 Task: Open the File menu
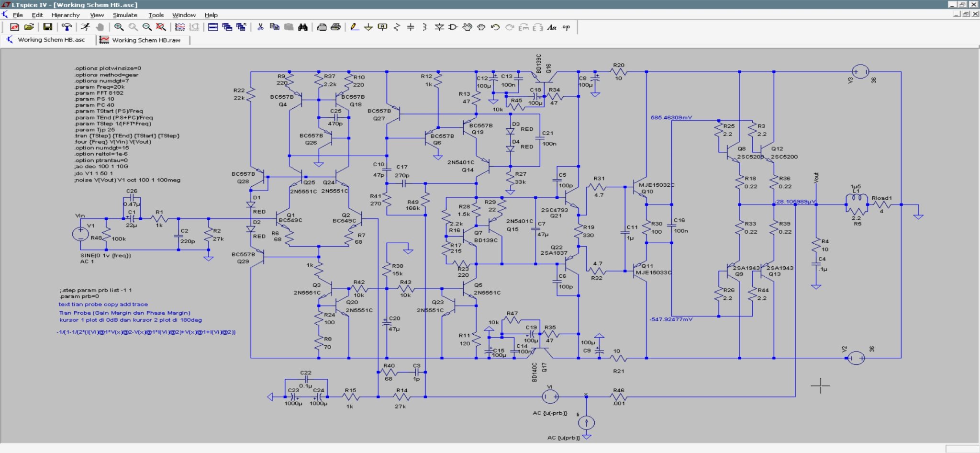coord(18,15)
